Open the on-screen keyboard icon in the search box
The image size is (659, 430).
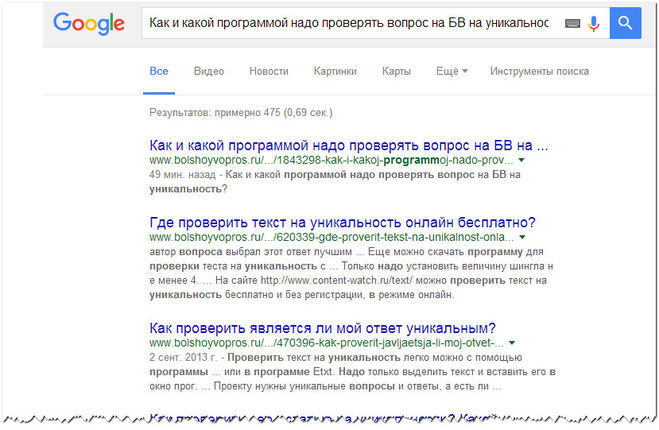(571, 22)
